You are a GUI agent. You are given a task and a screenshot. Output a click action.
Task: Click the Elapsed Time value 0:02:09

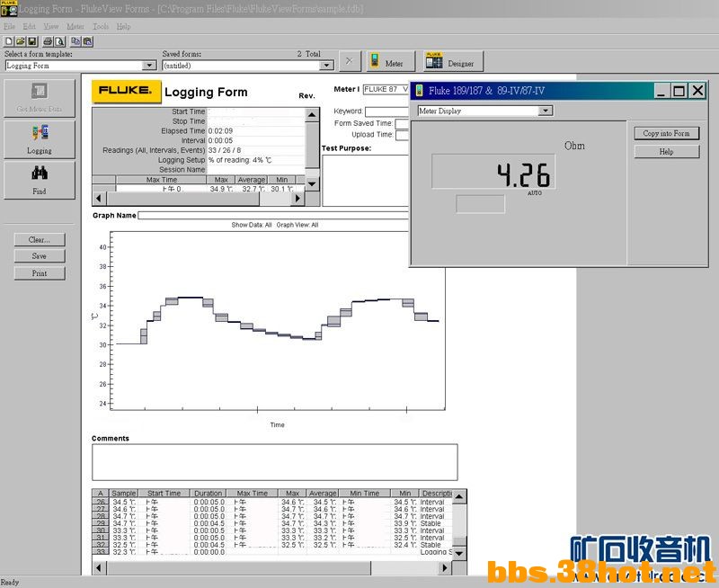click(220, 130)
